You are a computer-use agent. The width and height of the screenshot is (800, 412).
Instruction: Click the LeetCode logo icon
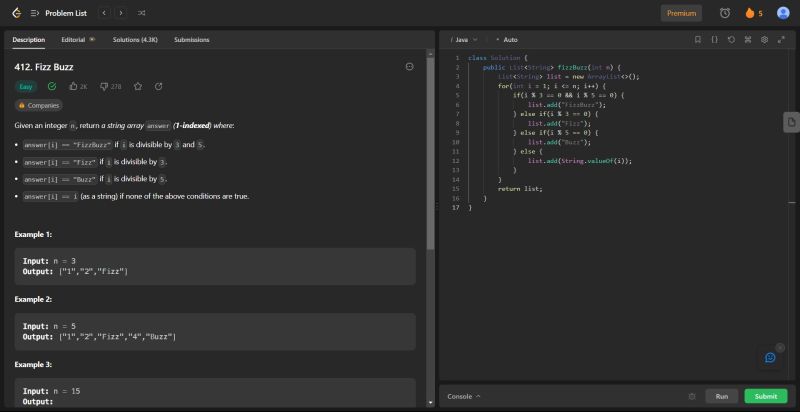(15, 13)
